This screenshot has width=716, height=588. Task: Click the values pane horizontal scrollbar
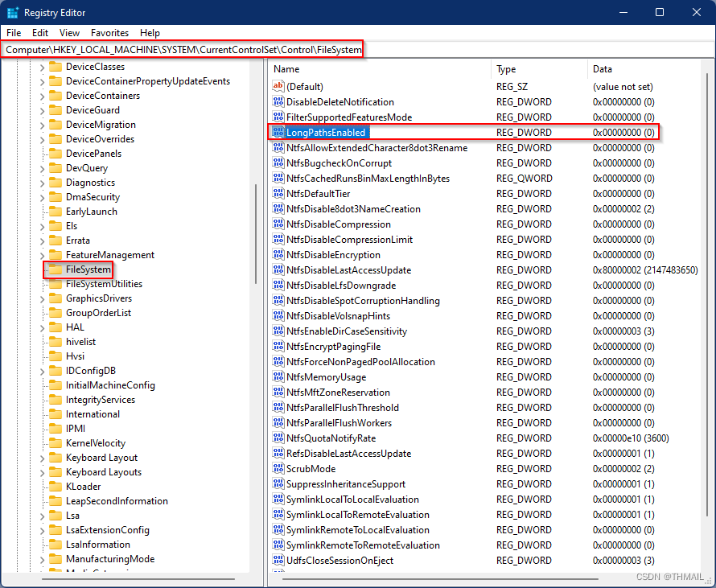point(440,579)
